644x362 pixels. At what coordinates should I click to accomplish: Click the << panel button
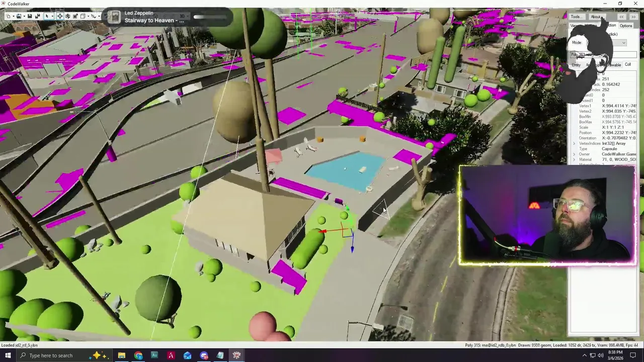[x=621, y=17]
